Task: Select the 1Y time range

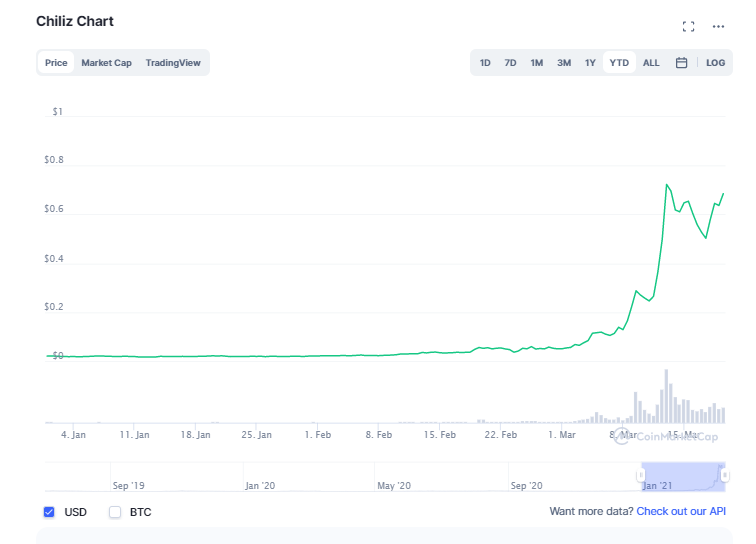Action: (x=590, y=63)
